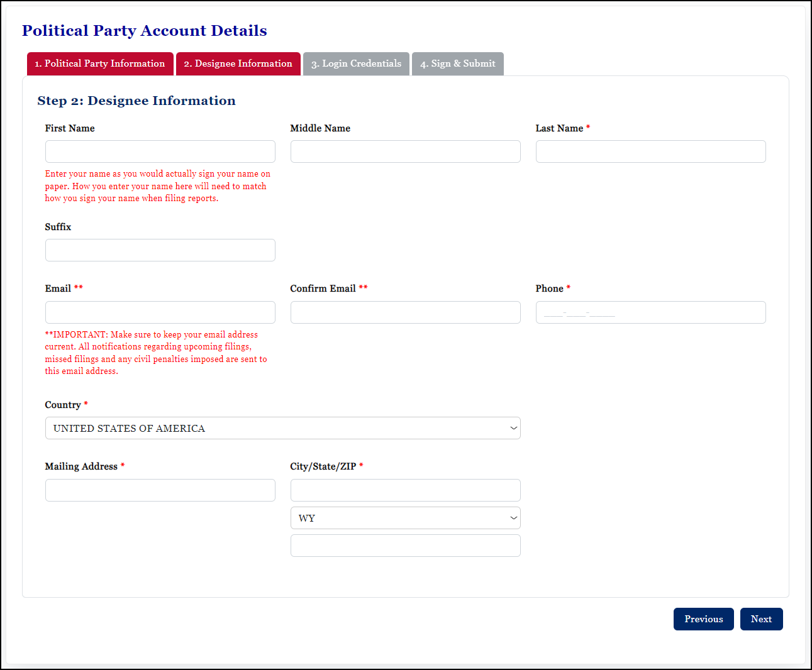Click the Suffix input field
This screenshot has height=670, width=812.
(160, 250)
